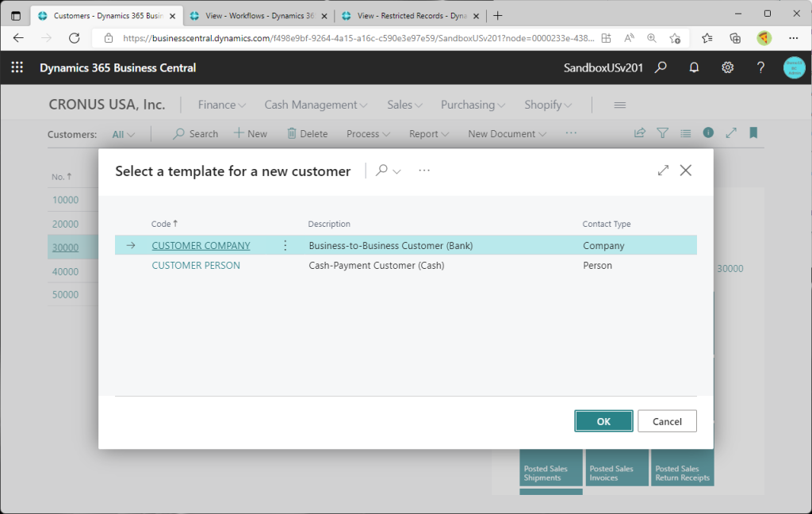Image resolution: width=812 pixels, height=514 pixels.
Task: Expand the Purchasing menu
Action: (473, 105)
